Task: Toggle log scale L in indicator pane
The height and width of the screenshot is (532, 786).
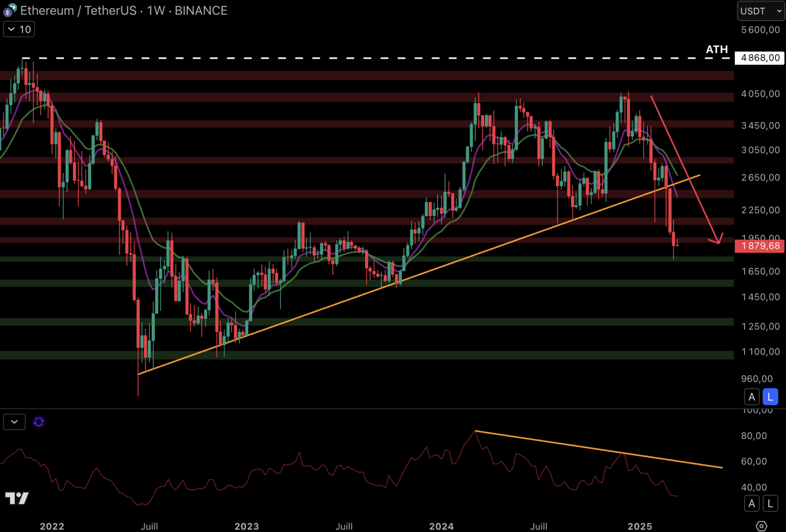Action: click(770, 503)
